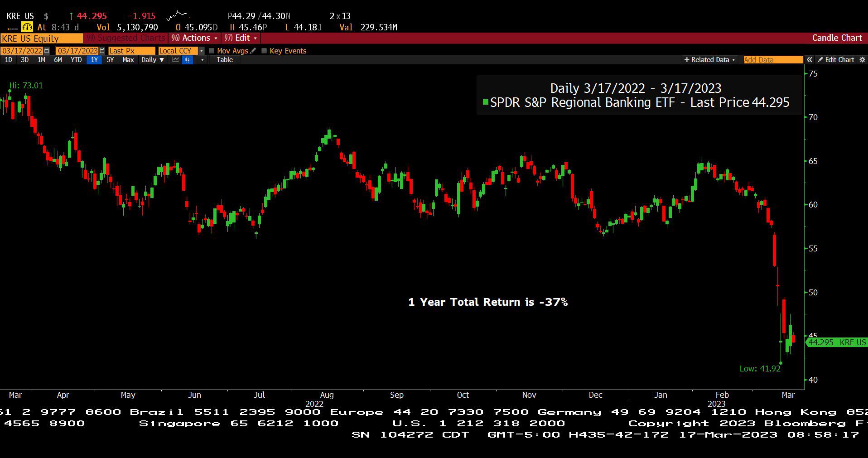The width and height of the screenshot is (868, 458).
Task: Click the Candle Chart title text
Action: (x=837, y=38)
